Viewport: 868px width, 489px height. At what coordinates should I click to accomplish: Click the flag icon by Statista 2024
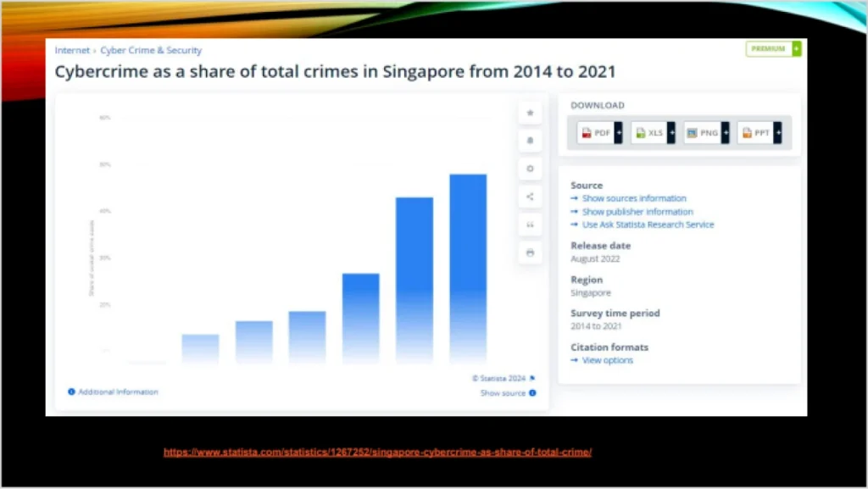point(532,378)
